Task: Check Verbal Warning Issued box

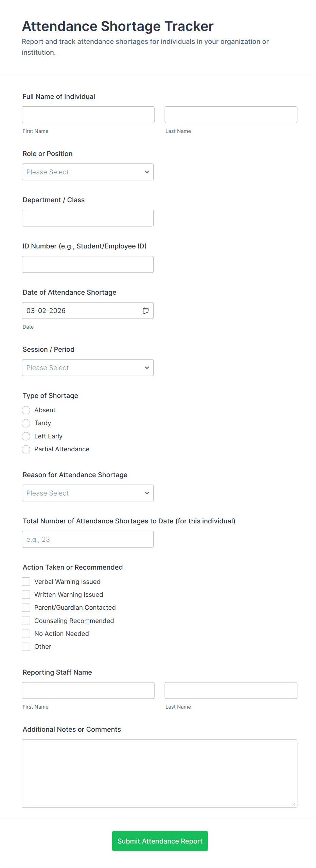Action: tap(26, 582)
